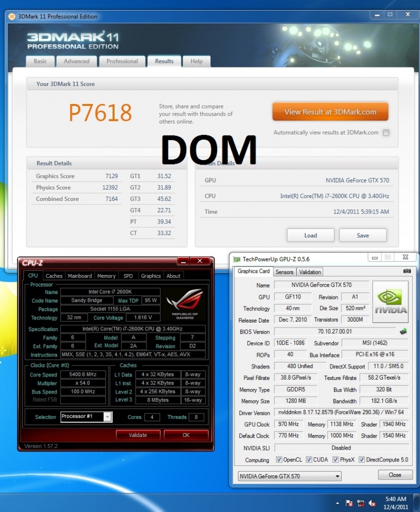
Task: Click the network tray icon
Action: (x=360, y=503)
